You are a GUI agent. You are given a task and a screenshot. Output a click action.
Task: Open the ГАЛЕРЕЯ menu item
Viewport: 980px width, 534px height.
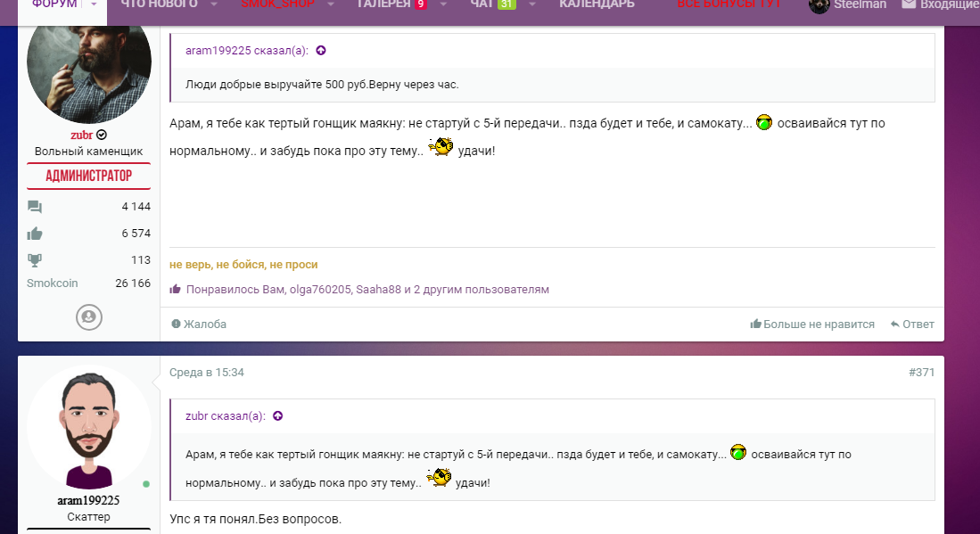pos(383,4)
